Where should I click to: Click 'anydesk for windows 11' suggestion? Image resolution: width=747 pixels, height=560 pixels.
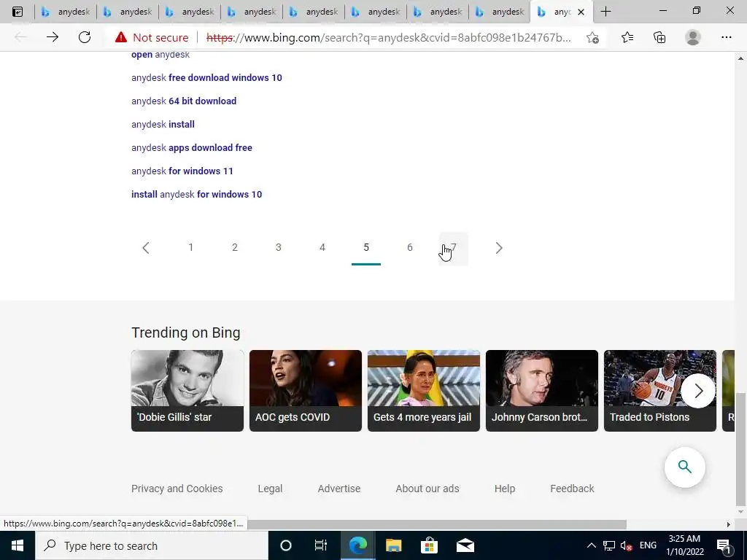click(182, 171)
